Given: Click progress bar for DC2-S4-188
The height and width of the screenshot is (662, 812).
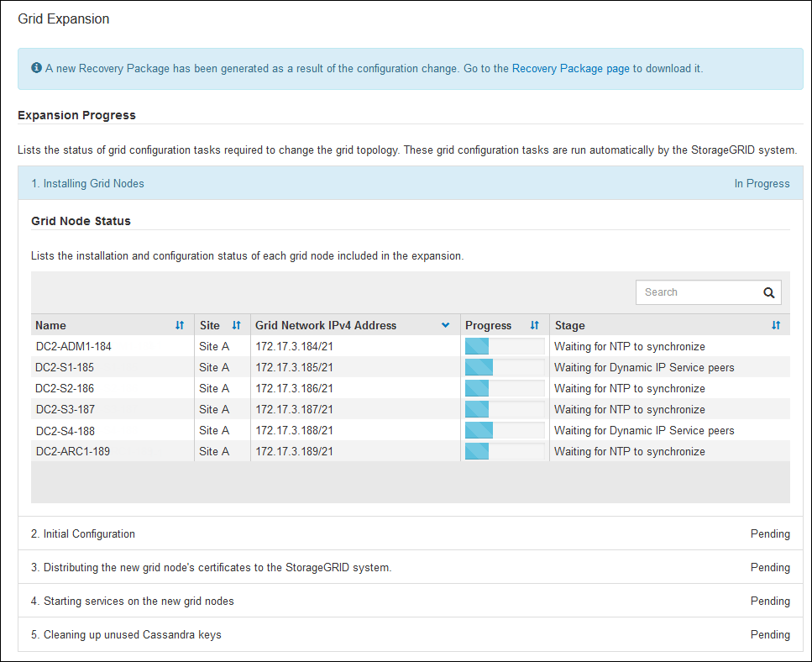Looking at the screenshot, I should 505,430.
